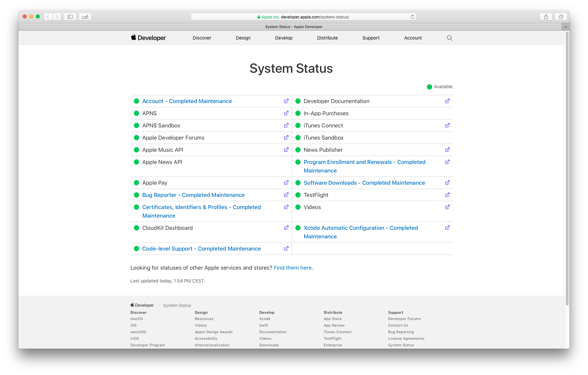Open external link icon for Account row

286,101
